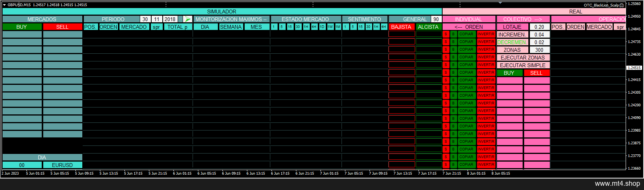Viewport: 644px width, 190px height.
Task: Click the day field showing 30 in PERIODO
Action: click(145, 19)
